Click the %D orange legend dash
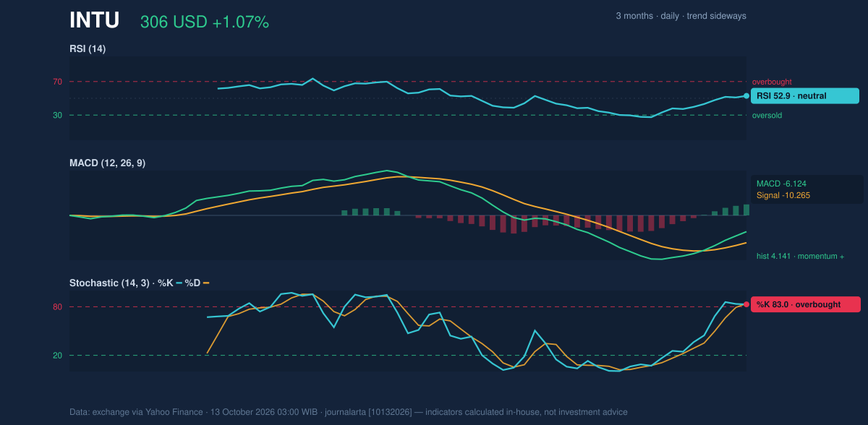Viewport: 868px width, 425px height. (206, 283)
